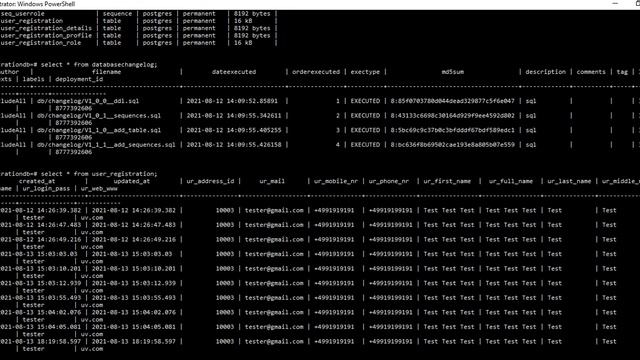Click updated_at value 2021-08-13 18:19:58.597
640x360 pixels.
pyautogui.click(x=133, y=342)
